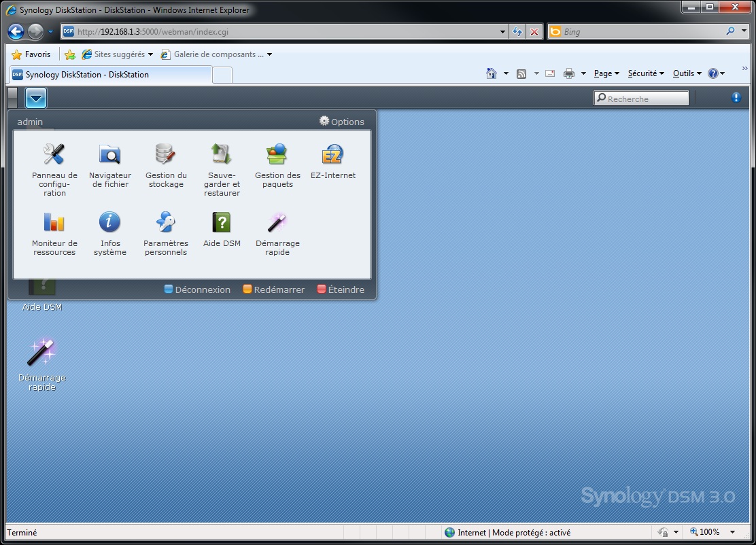Expand the Print options dropdown arrow
The width and height of the screenshot is (756, 545).
(x=583, y=73)
